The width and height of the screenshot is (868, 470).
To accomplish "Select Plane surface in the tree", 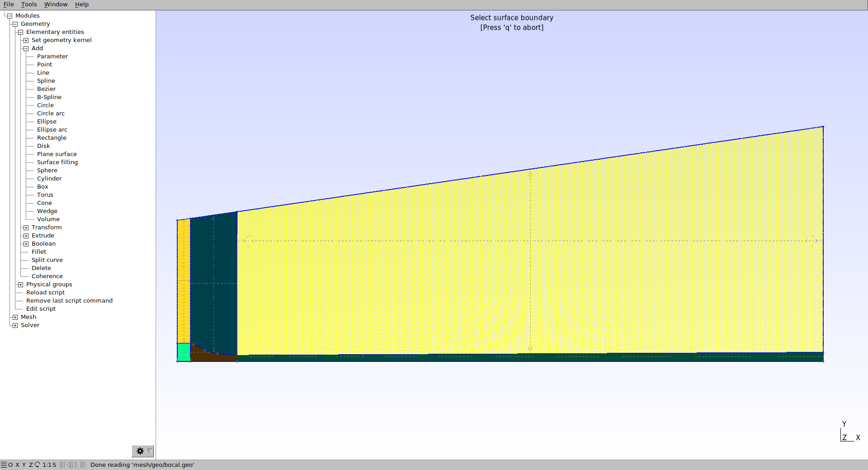I will [57, 154].
